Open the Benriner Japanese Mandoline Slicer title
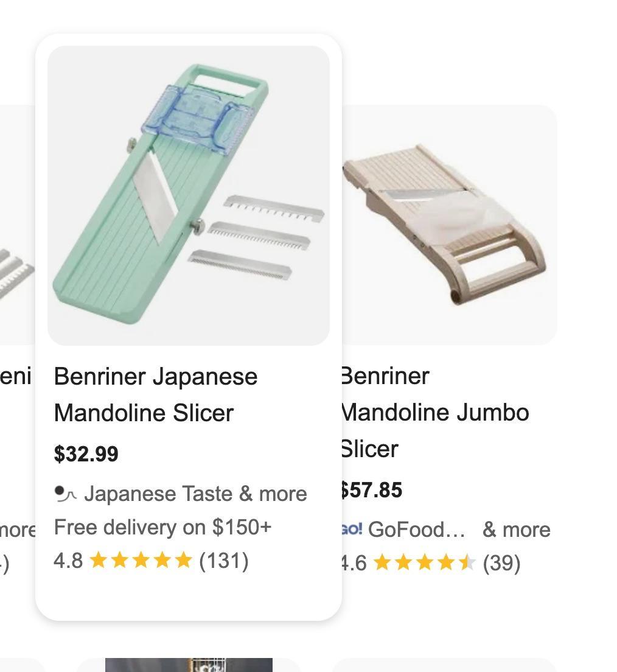This screenshot has height=672, width=617. [156, 394]
